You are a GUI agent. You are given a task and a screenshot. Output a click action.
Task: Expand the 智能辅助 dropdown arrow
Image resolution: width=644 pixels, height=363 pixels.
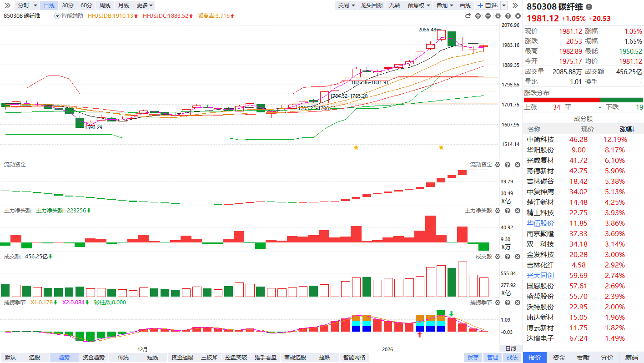[57, 16]
